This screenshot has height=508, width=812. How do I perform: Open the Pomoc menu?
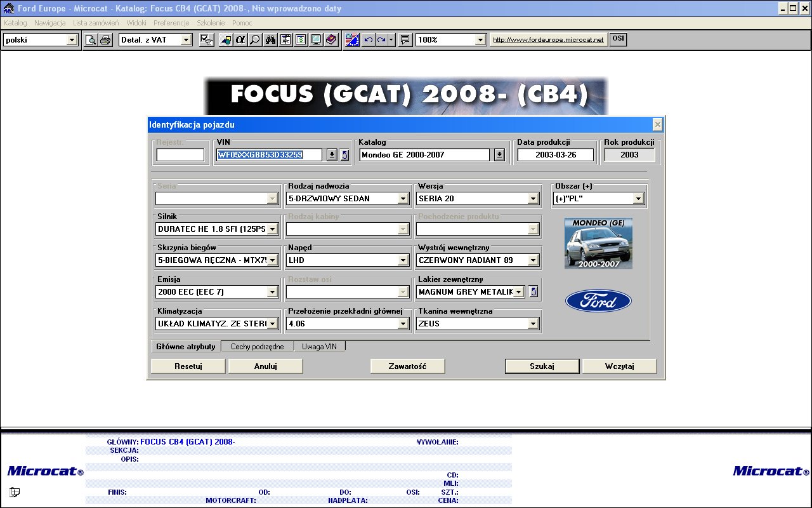coord(242,23)
